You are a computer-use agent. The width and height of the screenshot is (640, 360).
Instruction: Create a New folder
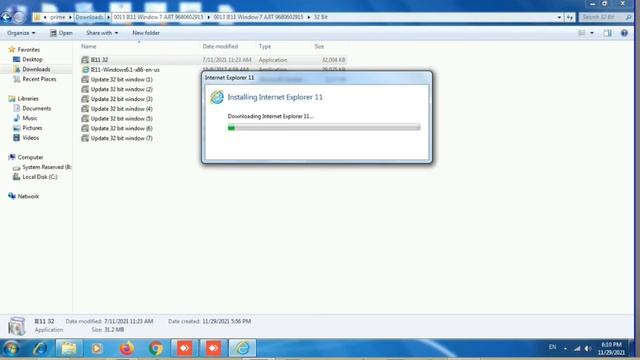pos(146,33)
